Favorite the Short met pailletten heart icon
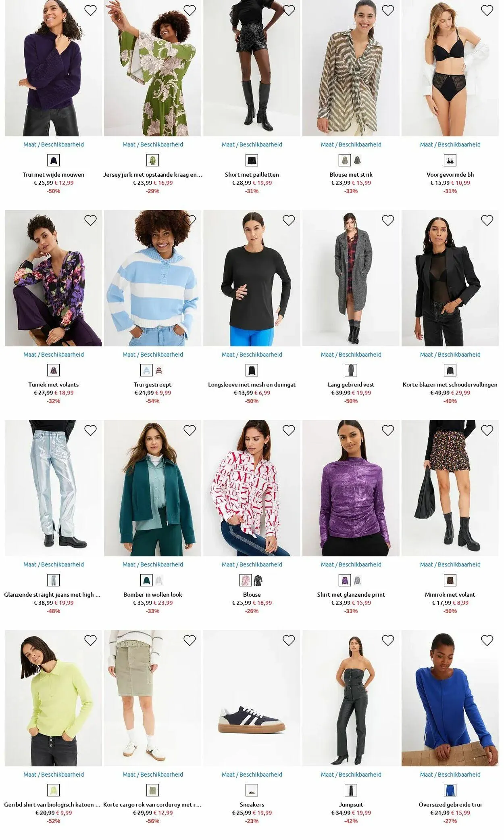This screenshot has height=840, width=504. (x=289, y=10)
